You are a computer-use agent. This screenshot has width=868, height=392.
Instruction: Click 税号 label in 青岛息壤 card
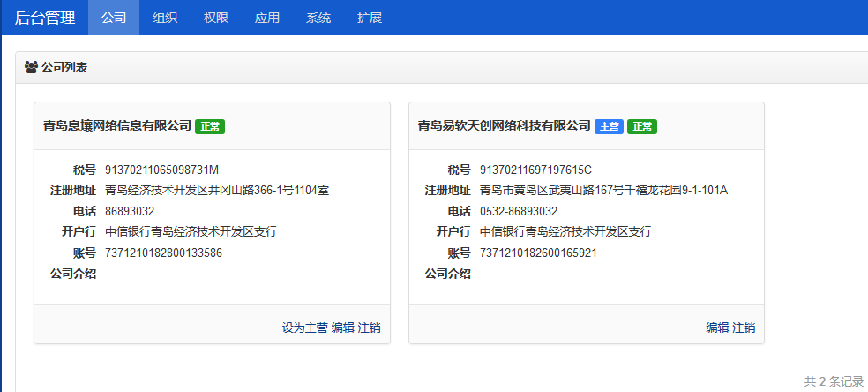point(84,170)
